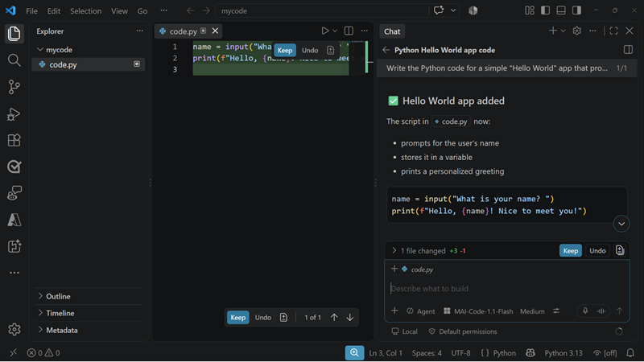This screenshot has height=362, width=644.
Task: Open the Agent mode picker
Action: click(420, 311)
